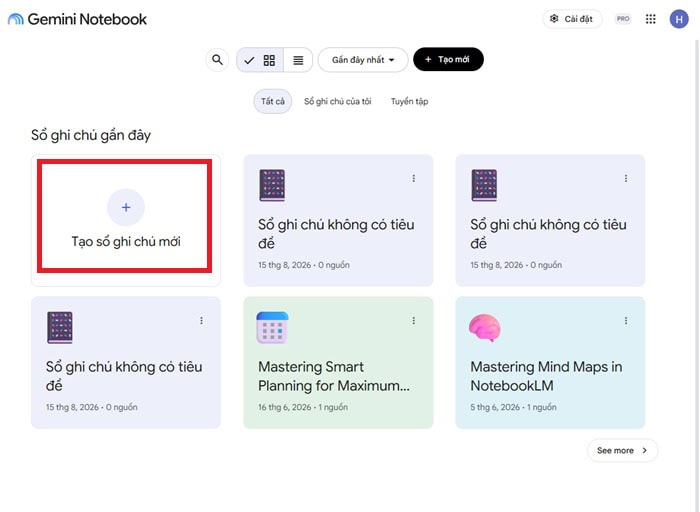The height and width of the screenshot is (512, 700).
Task: Click the Gemini Notebook logo icon
Action: (x=16, y=19)
